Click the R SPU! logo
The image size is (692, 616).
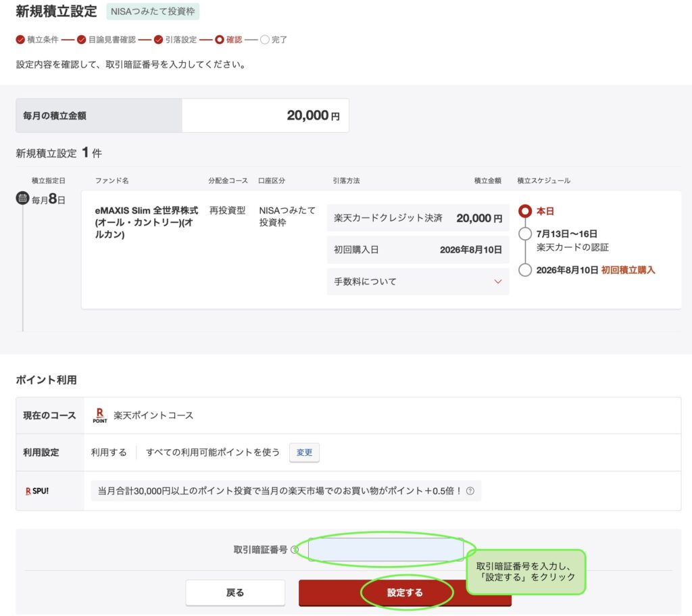click(37, 490)
